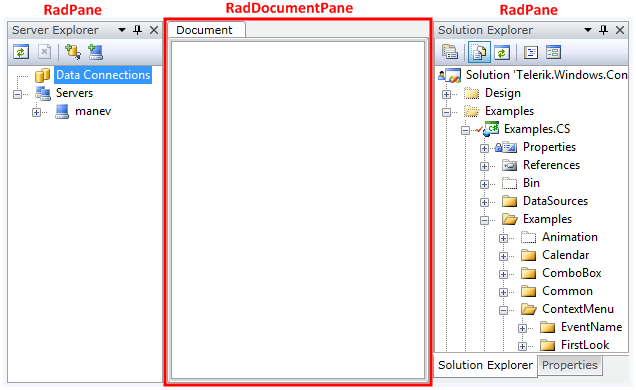Select the Document tab
The height and width of the screenshot is (390, 636).
pos(205,30)
